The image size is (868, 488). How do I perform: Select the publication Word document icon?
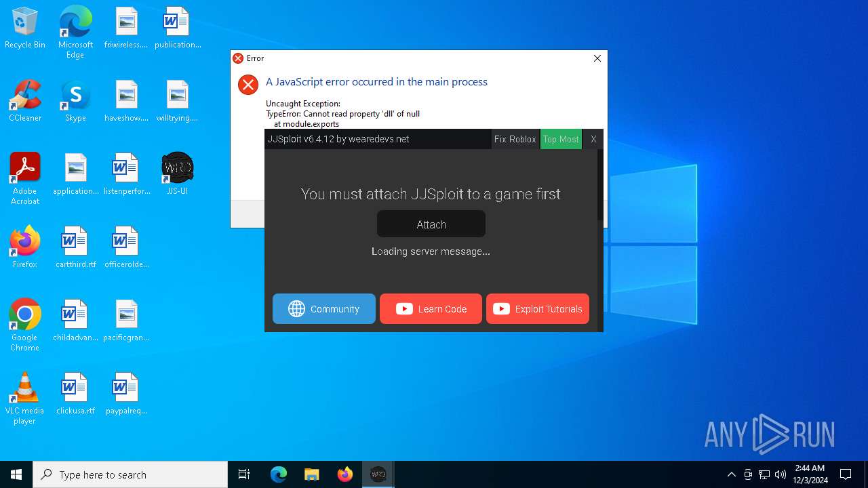coord(178,28)
